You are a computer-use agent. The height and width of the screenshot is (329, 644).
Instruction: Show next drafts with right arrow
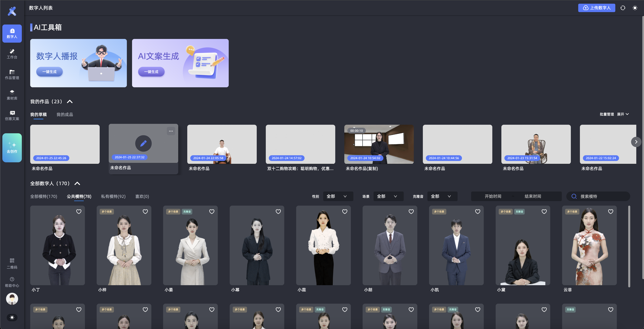(636, 142)
